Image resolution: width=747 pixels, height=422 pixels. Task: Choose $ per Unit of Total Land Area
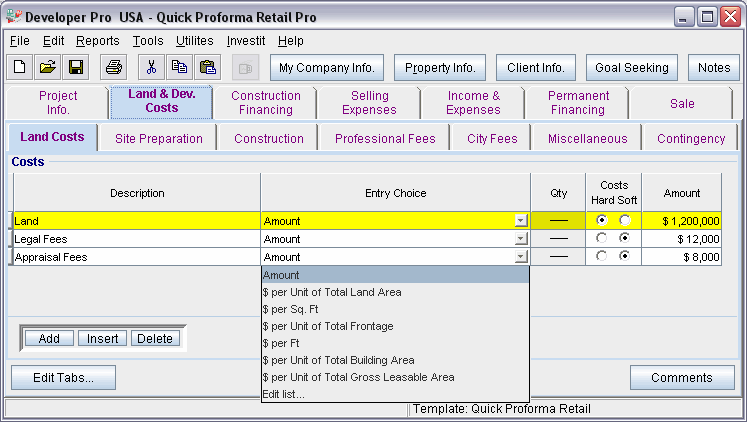coord(395,292)
